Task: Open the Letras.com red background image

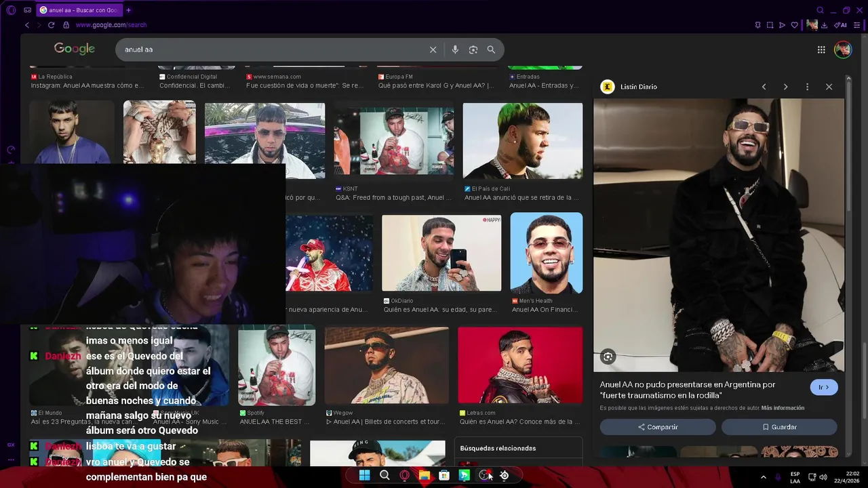Action: pyautogui.click(x=520, y=365)
